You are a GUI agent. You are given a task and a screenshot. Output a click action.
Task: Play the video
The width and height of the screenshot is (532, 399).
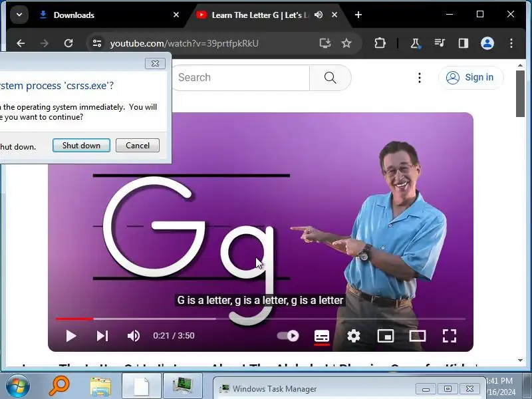[x=70, y=336]
